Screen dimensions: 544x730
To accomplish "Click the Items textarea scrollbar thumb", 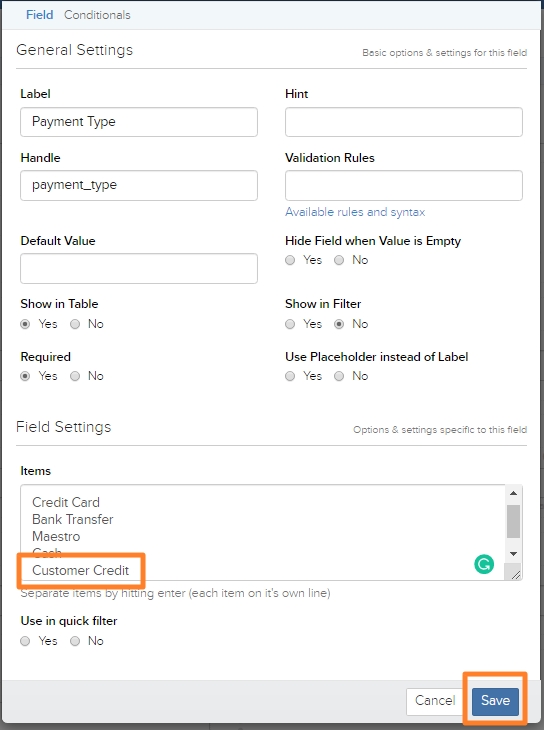I will point(513,521).
